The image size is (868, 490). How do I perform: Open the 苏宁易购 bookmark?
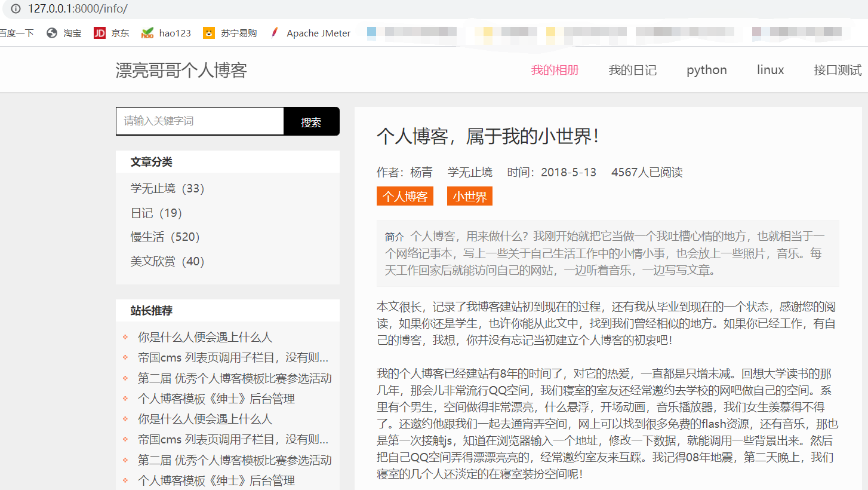pyautogui.click(x=230, y=33)
